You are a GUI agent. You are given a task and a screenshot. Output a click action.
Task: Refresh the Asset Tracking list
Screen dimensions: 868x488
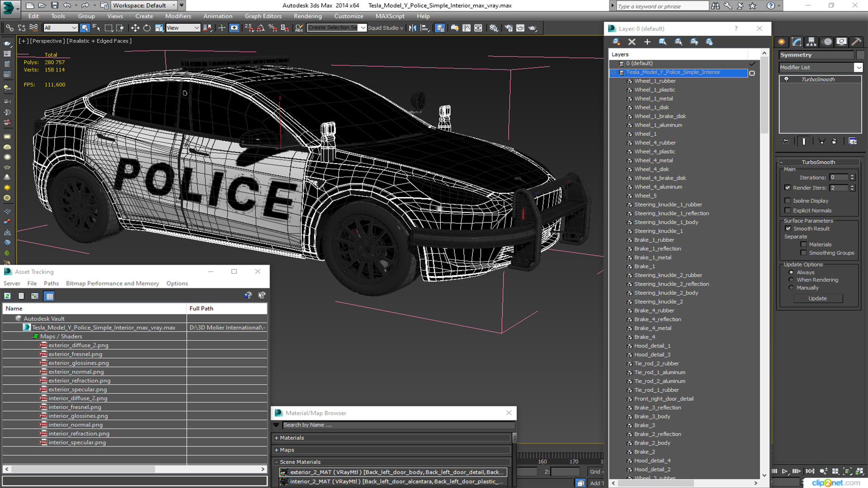[x=8, y=296]
